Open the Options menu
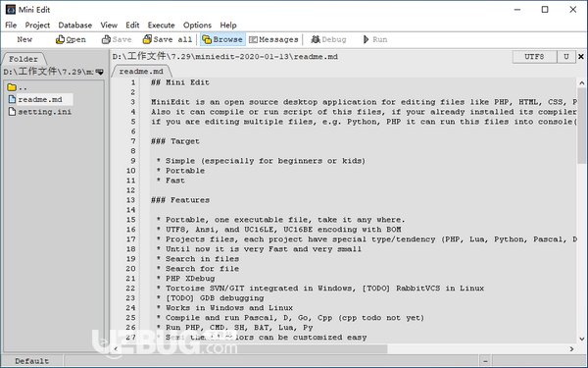The image size is (588, 368). point(197,26)
